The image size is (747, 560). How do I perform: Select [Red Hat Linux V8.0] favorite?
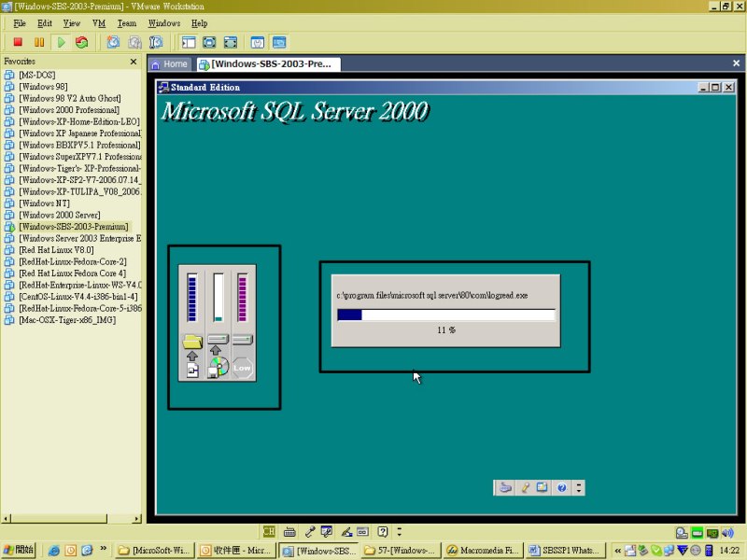[x=56, y=249]
